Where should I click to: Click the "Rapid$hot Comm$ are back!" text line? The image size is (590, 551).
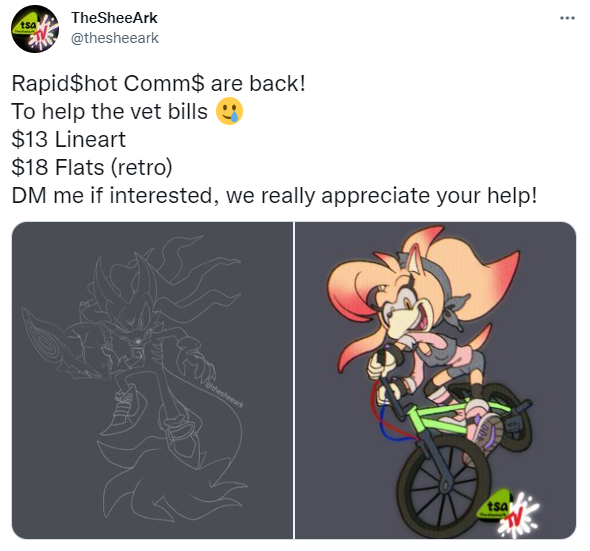point(158,83)
